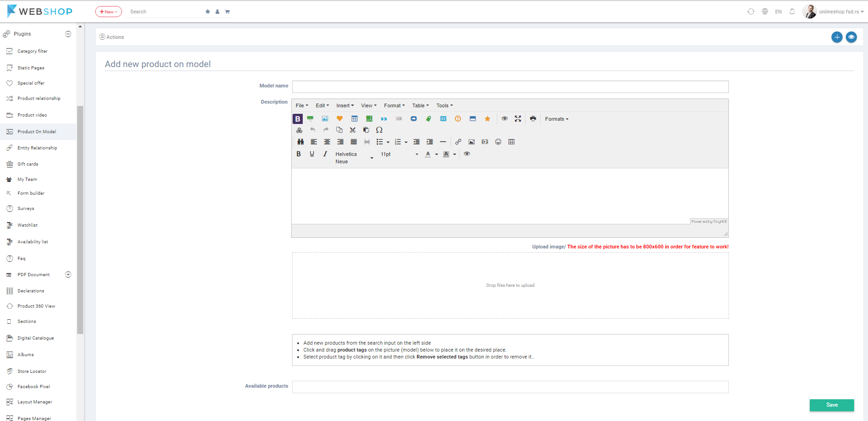Open Store Locator in sidebar
Viewport: 868px width, 421px height.
coord(32,371)
